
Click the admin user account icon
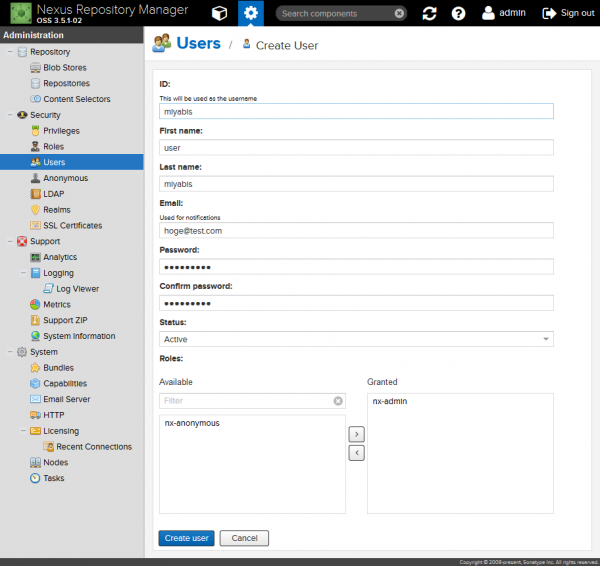488,13
